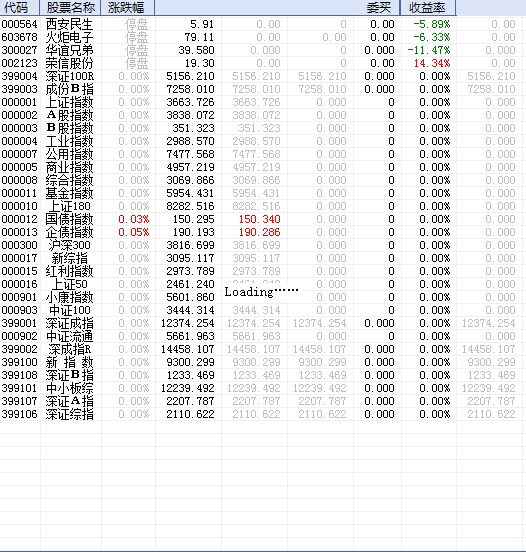This screenshot has width=526, height=552.
Task: Select the 成份B指 index row
Action: 69,89
